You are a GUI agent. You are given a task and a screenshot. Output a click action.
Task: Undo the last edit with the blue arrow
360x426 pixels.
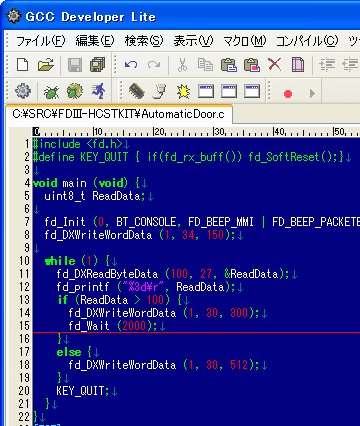click(131, 64)
